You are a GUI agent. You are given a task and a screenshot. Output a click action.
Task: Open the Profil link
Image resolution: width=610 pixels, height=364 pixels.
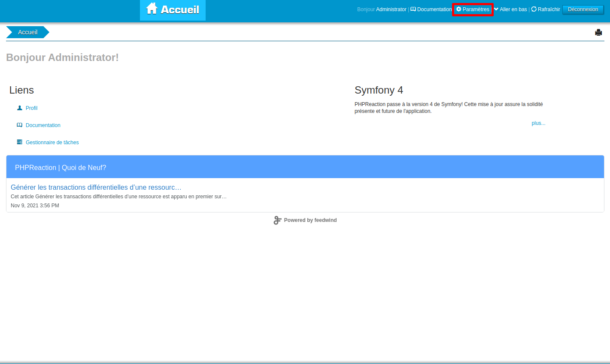pos(31,108)
